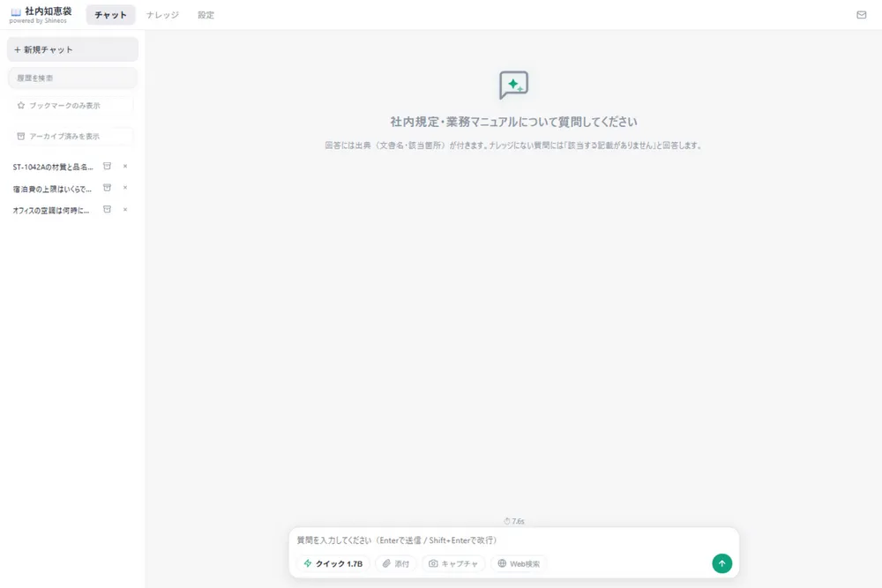This screenshot has width=882, height=588.
Task: Archive the 宿泊費の上限 chat entry
Action: point(107,188)
